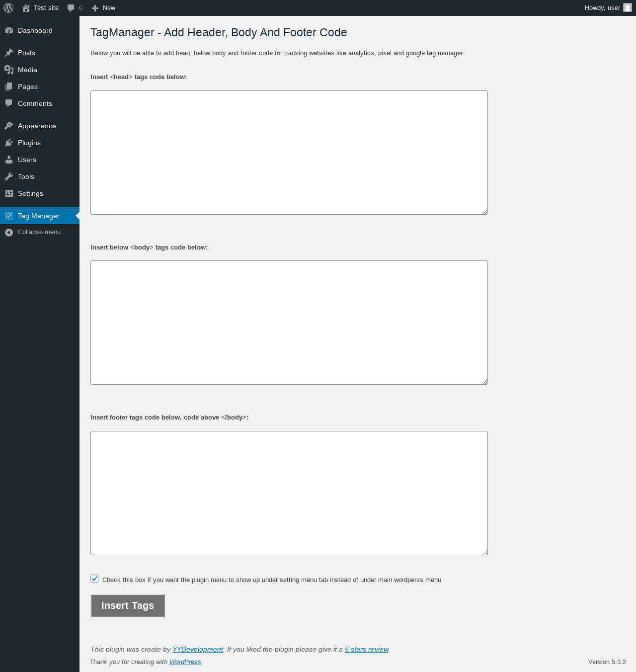Click the Dashboard gauge icon
Image resolution: width=636 pixels, height=672 pixels.
click(x=9, y=30)
